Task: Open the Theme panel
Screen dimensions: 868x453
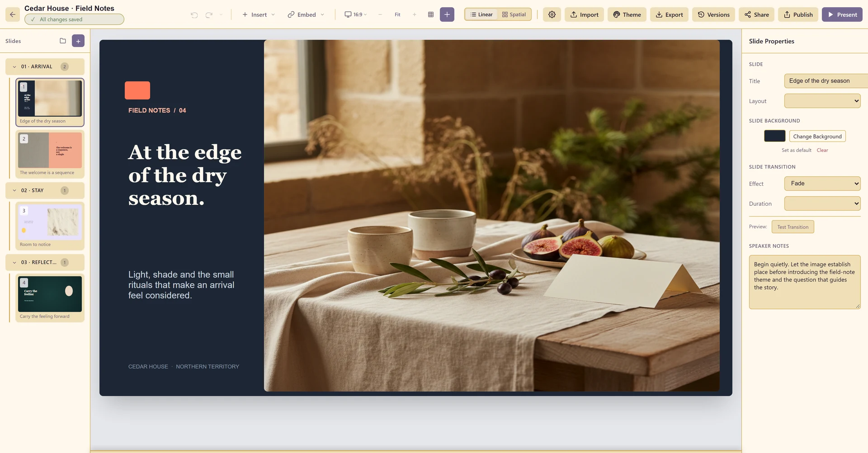Action: [627, 14]
